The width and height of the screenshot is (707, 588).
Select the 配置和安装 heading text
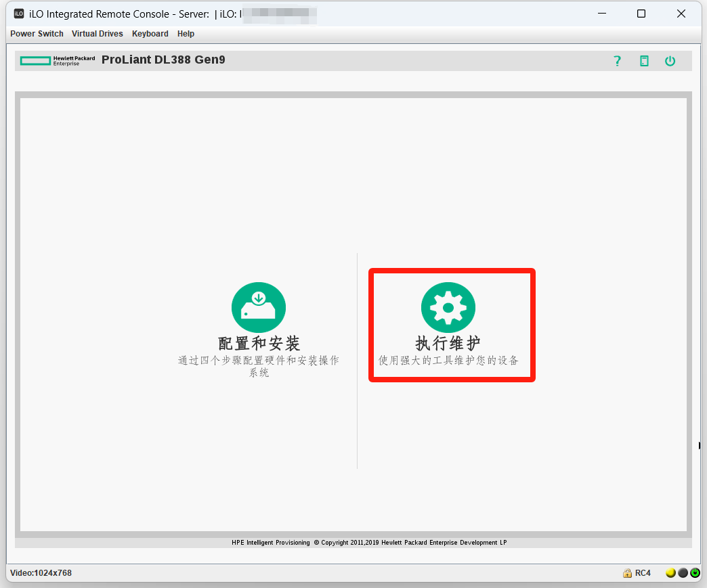click(259, 343)
